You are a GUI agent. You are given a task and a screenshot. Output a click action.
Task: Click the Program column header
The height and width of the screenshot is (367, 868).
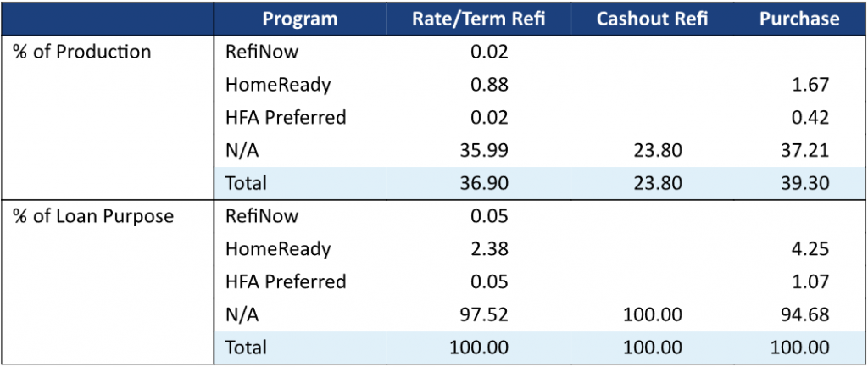[299, 19]
